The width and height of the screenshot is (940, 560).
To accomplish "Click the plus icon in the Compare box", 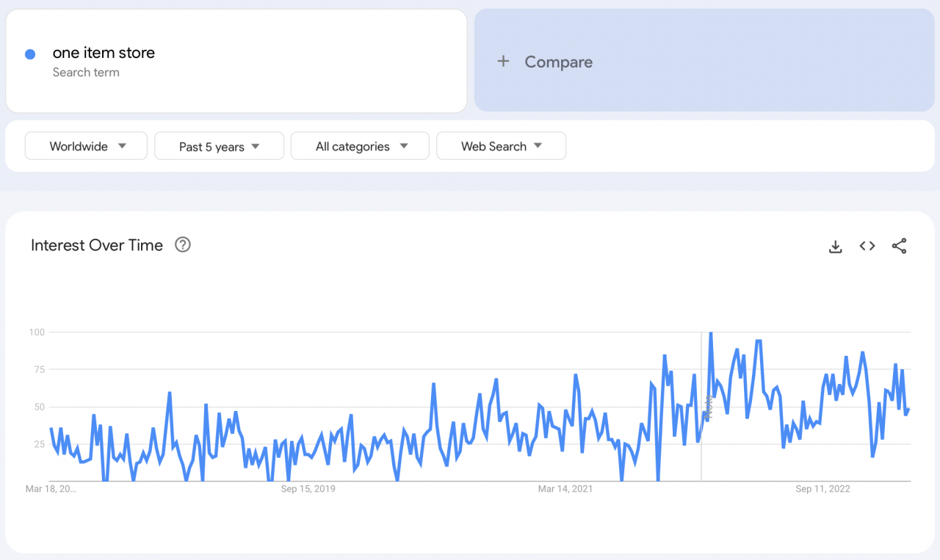I will coord(503,62).
